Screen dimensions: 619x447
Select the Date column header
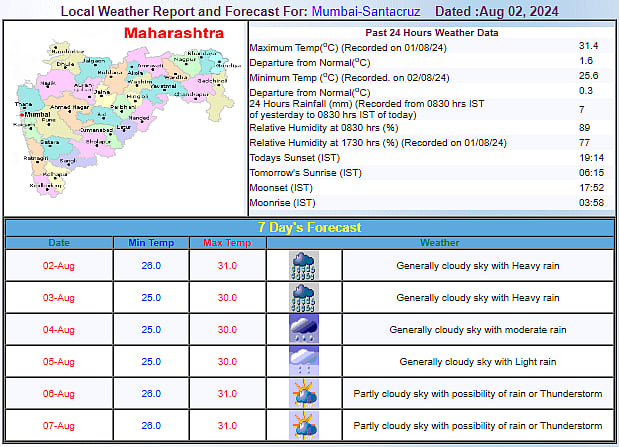pos(59,243)
